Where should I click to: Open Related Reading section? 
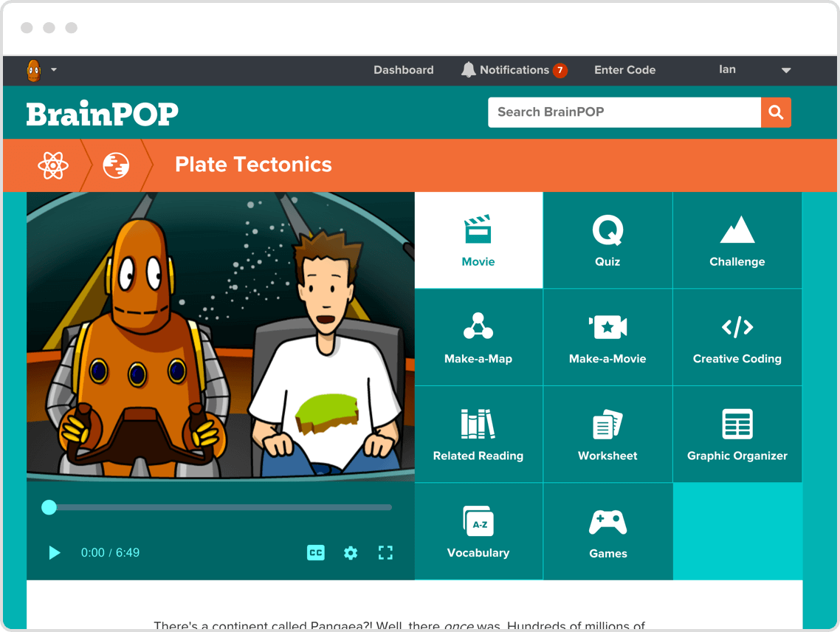[x=478, y=435]
